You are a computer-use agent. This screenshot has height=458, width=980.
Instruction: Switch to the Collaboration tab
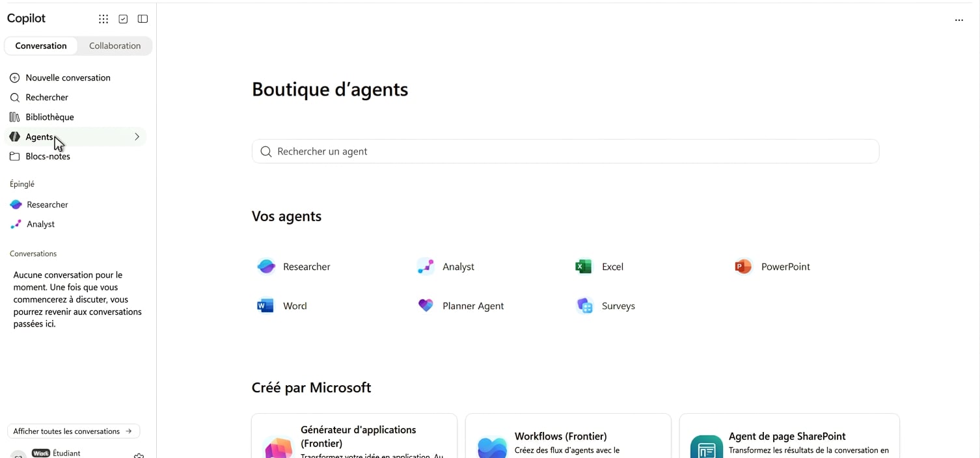point(115,46)
